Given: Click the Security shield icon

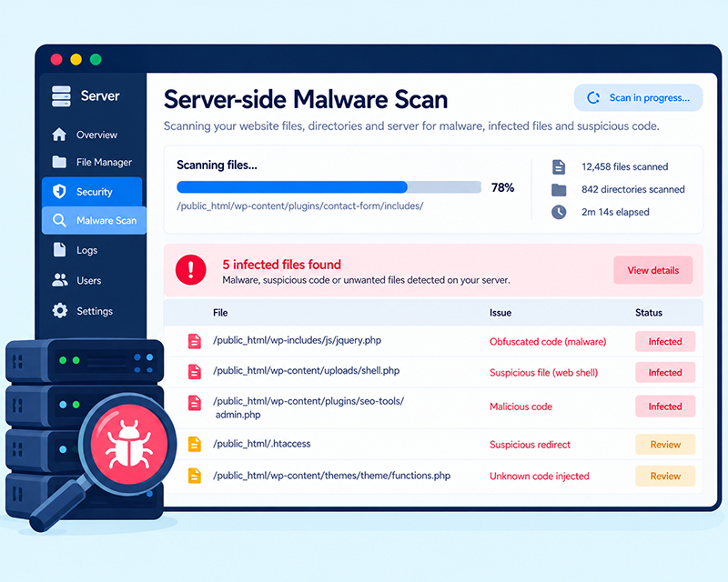Looking at the screenshot, I should point(59,191).
